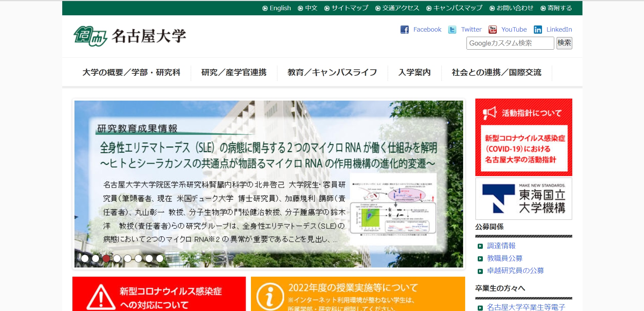Select the active red carousel dot

pyautogui.click(x=106, y=258)
